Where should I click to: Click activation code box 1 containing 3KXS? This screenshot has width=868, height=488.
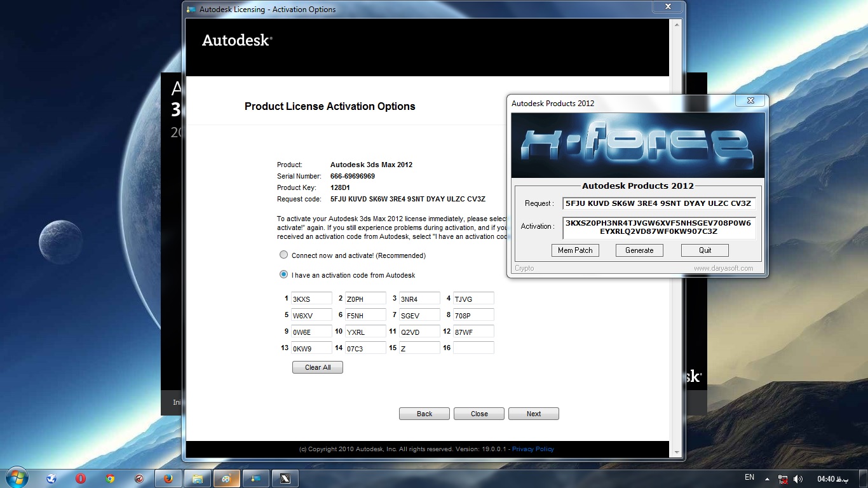click(x=311, y=299)
